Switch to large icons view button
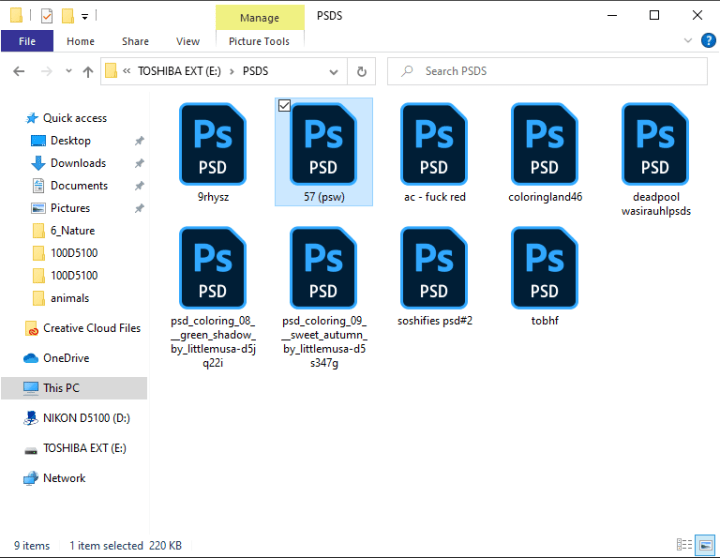720x558 pixels. pos(705,545)
